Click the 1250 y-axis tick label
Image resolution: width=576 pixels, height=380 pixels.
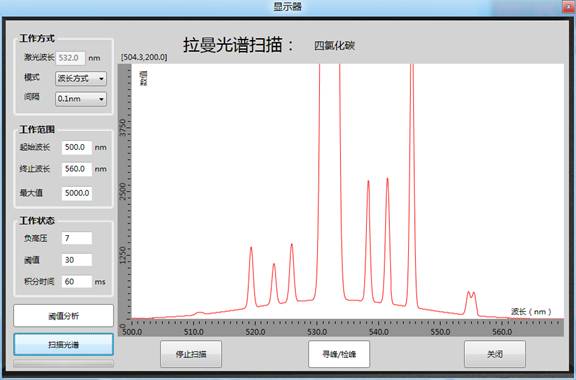click(x=123, y=255)
